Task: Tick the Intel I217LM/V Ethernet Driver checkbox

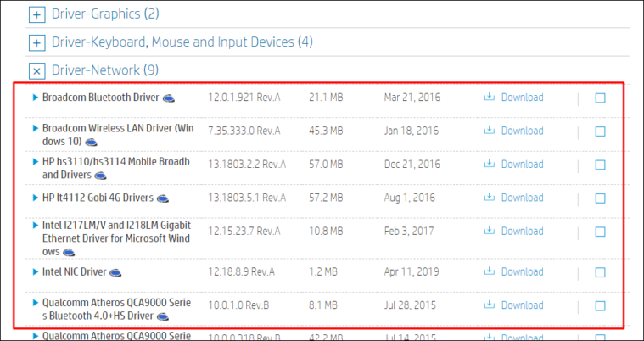Action: tap(600, 232)
